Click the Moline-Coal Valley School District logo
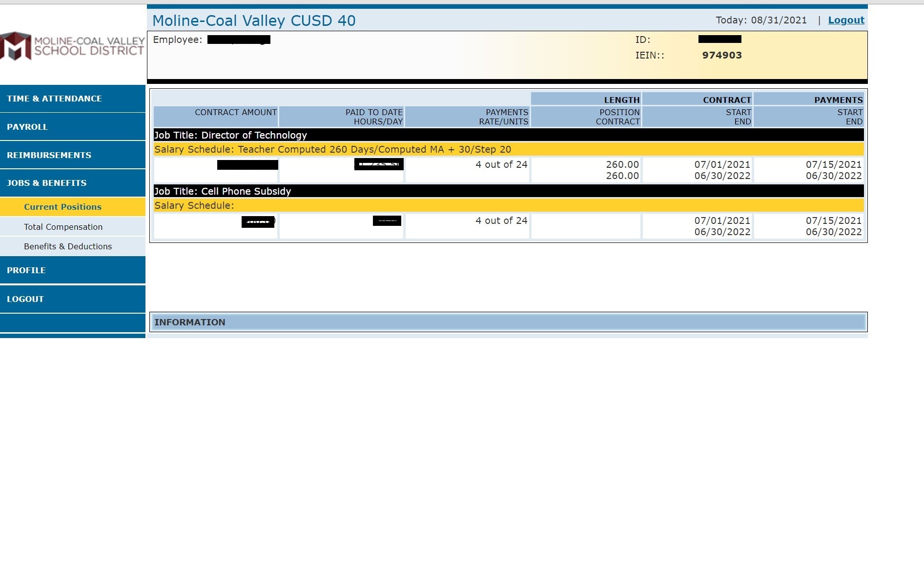 [x=72, y=46]
